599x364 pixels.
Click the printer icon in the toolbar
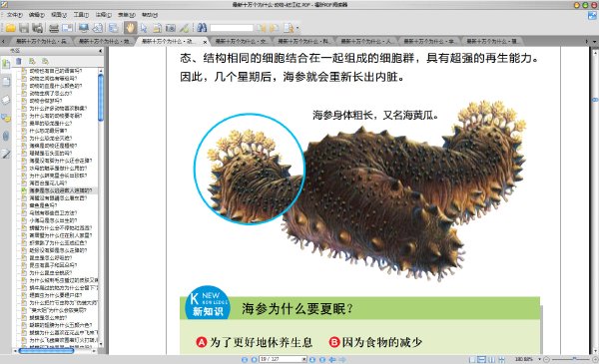click(54, 28)
